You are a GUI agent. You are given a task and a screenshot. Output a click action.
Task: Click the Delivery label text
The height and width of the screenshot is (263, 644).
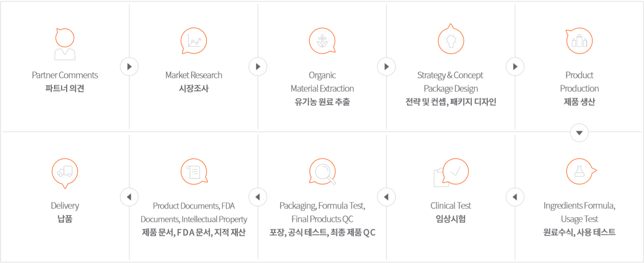pos(65,206)
